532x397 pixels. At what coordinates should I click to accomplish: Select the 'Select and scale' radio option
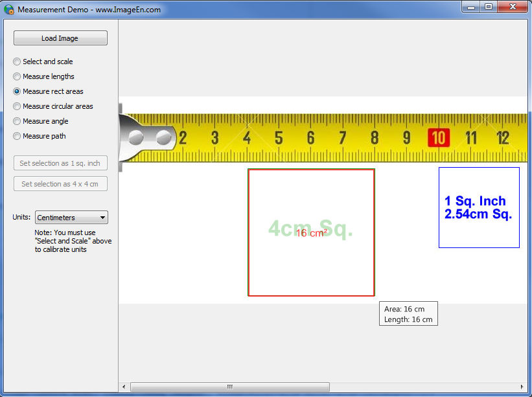pyautogui.click(x=43, y=62)
